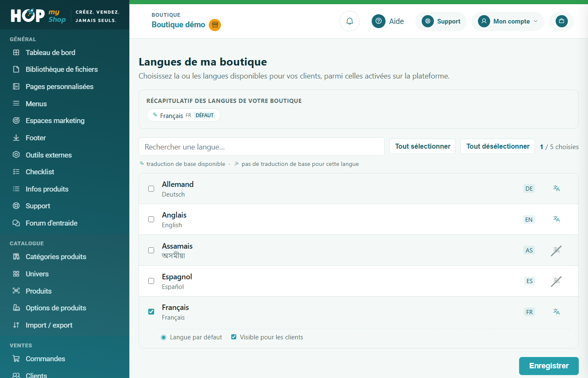The width and height of the screenshot is (588, 378).
Task: Click translation icon in Allemand row
Action: (556, 189)
